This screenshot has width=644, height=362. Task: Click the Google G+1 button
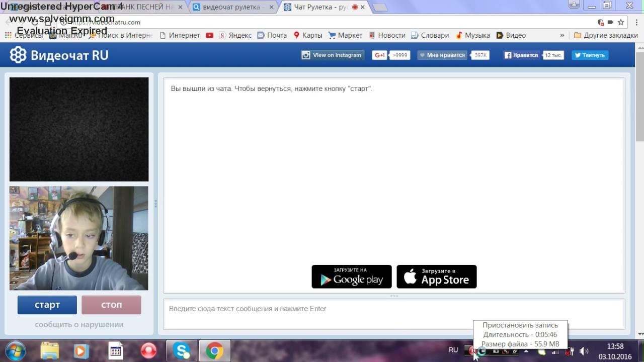click(x=379, y=55)
